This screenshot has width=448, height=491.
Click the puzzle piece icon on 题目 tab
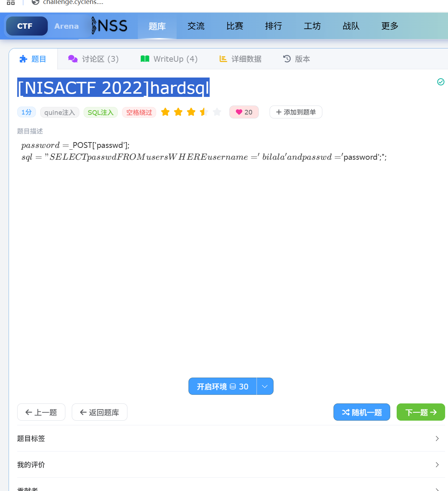coord(23,59)
